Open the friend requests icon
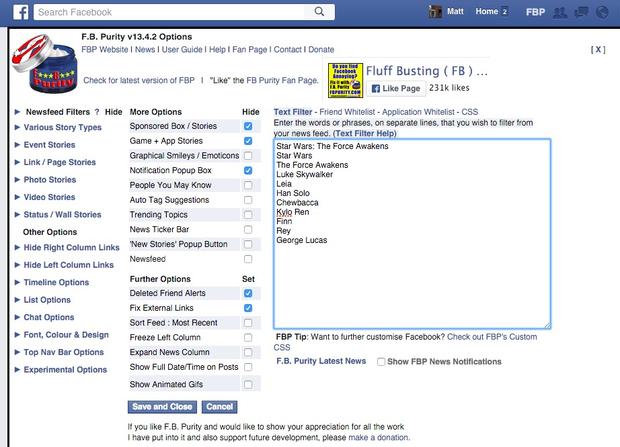 coord(558,12)
